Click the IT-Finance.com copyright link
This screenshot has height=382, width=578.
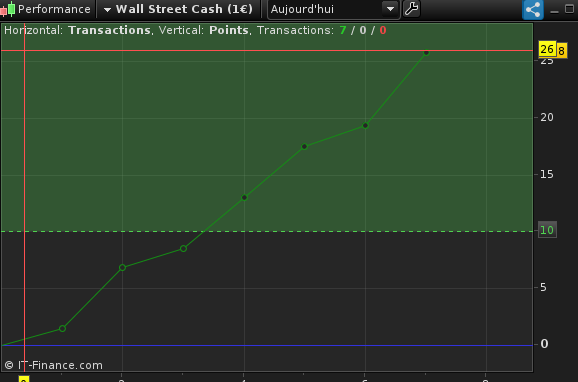[x=53, y=365]
